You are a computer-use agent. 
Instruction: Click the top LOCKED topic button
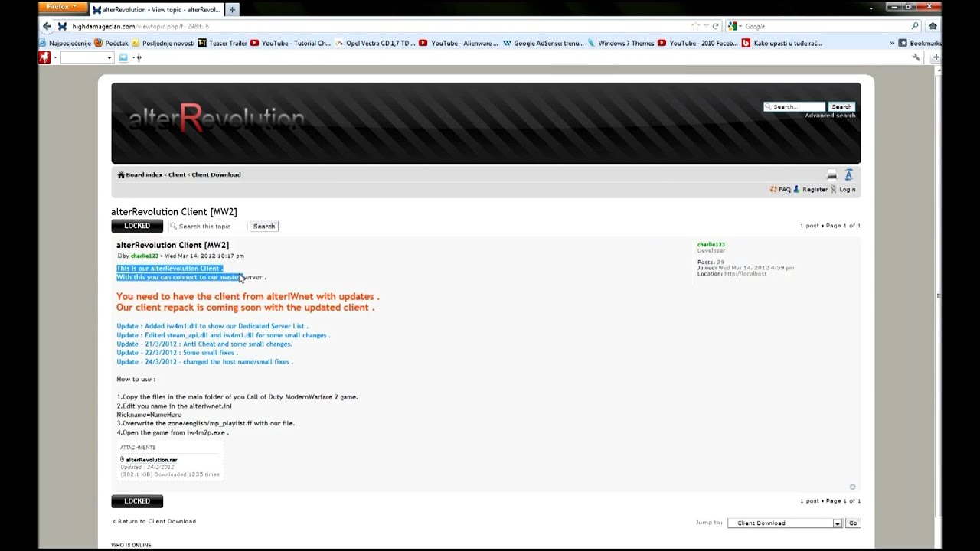click(137, 226)
